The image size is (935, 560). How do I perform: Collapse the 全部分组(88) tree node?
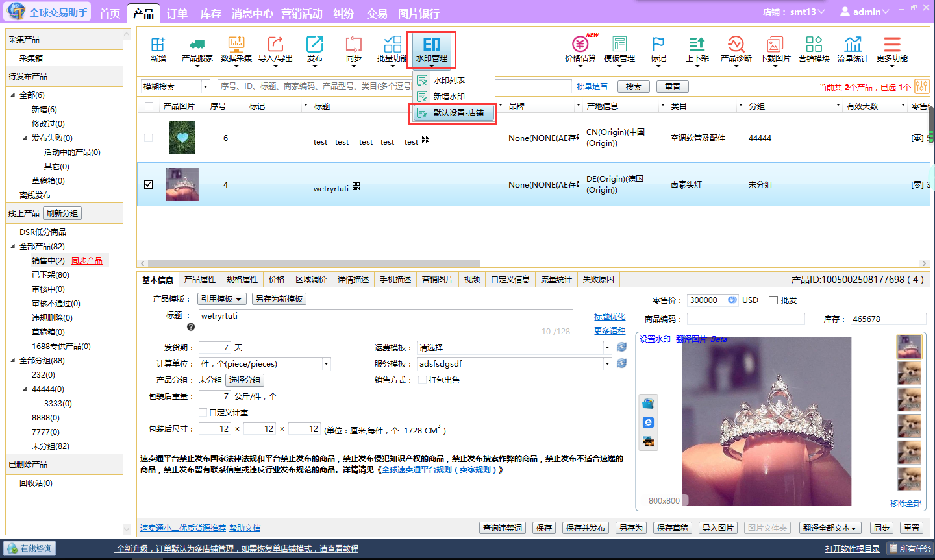pos(13,360)
